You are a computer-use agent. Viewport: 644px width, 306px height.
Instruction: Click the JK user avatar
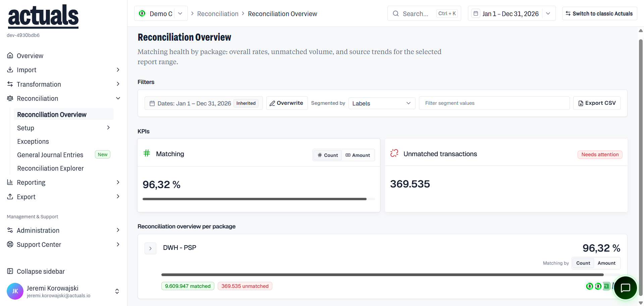click(x=15, y=291)
